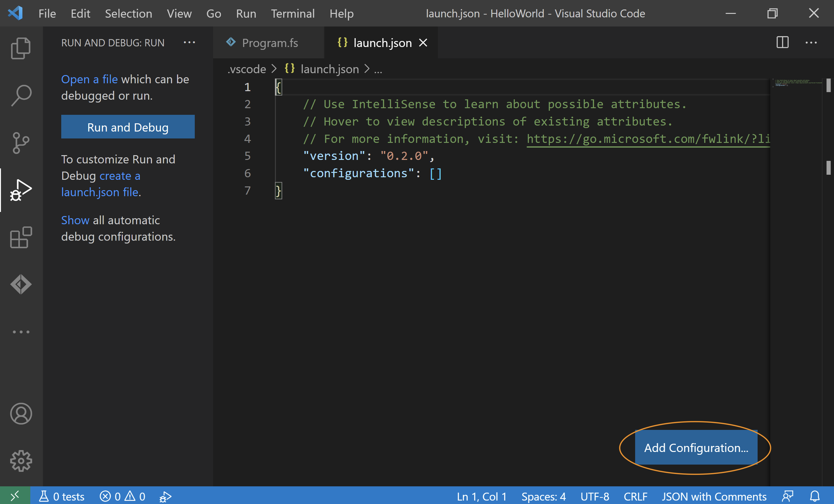
Task: Switch to the Program.fs tab
Action: click(270, 43)
